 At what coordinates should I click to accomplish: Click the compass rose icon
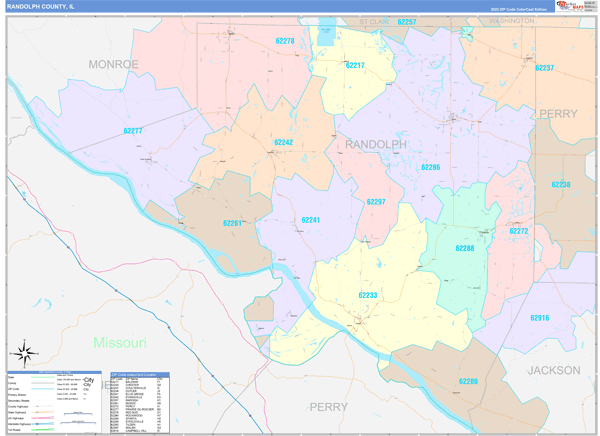pyautogui.click(x=22, y=354)
